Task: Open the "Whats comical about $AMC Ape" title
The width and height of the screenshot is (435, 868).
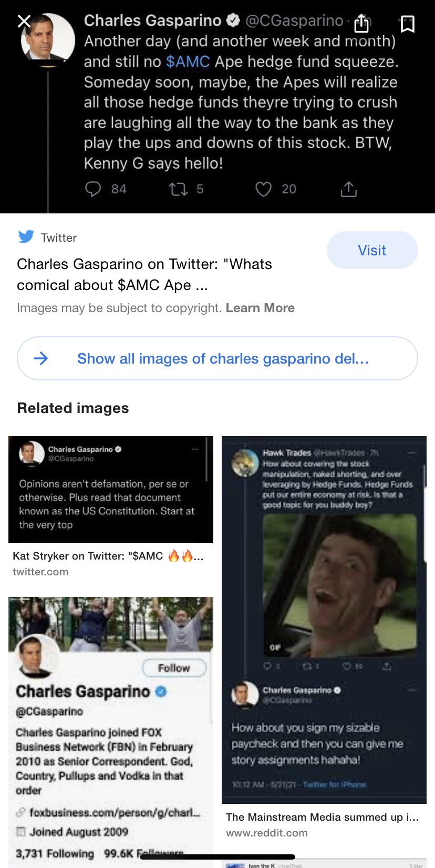Action: click(x=144, y=274)
